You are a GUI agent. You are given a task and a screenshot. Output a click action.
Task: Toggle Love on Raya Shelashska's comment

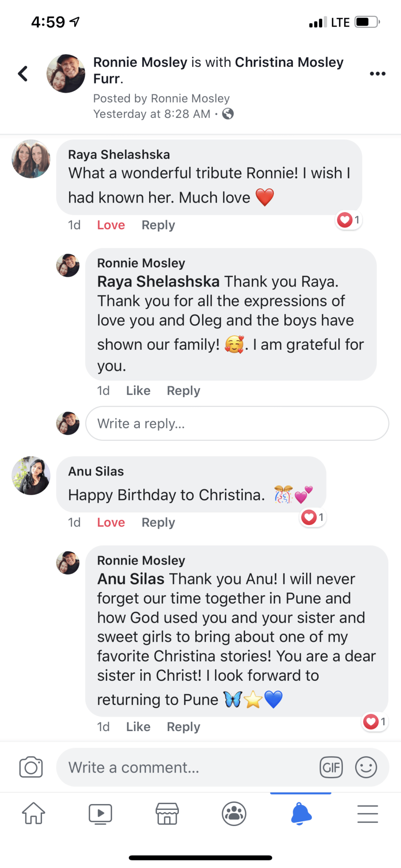(x=111, y=225)
